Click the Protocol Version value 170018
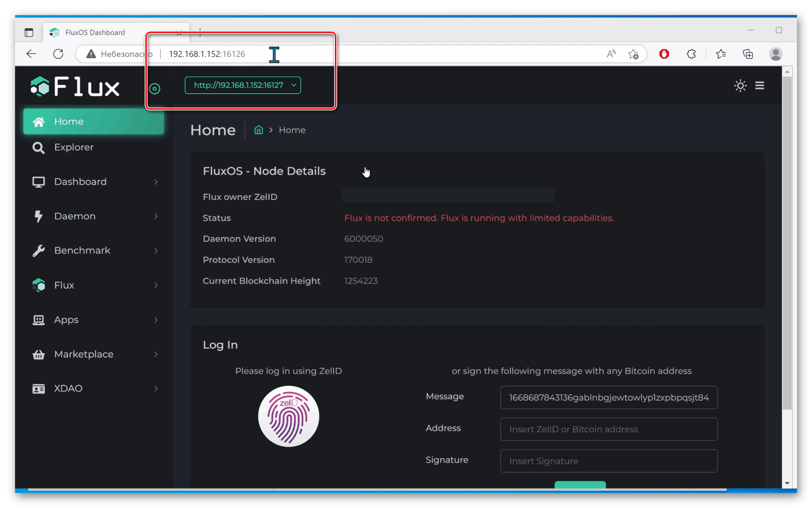The width and height of the screenshot is (812, 508). click(x=358, y=260)
